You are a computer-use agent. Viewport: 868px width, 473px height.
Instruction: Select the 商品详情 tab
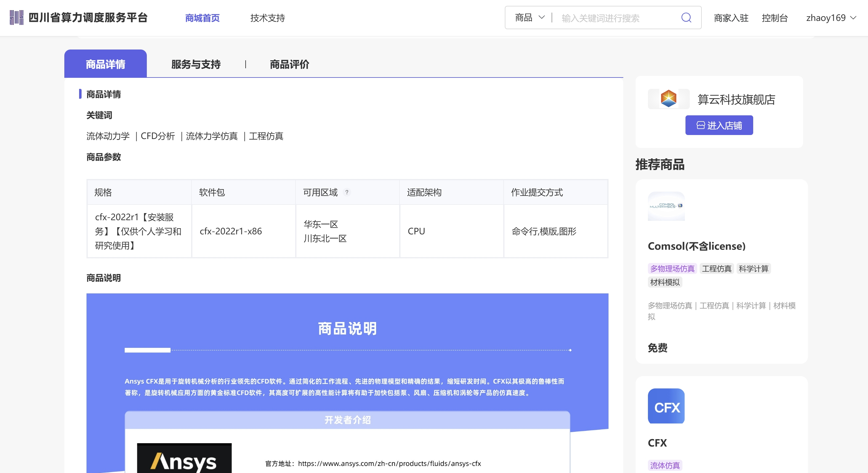pos(106,64)
